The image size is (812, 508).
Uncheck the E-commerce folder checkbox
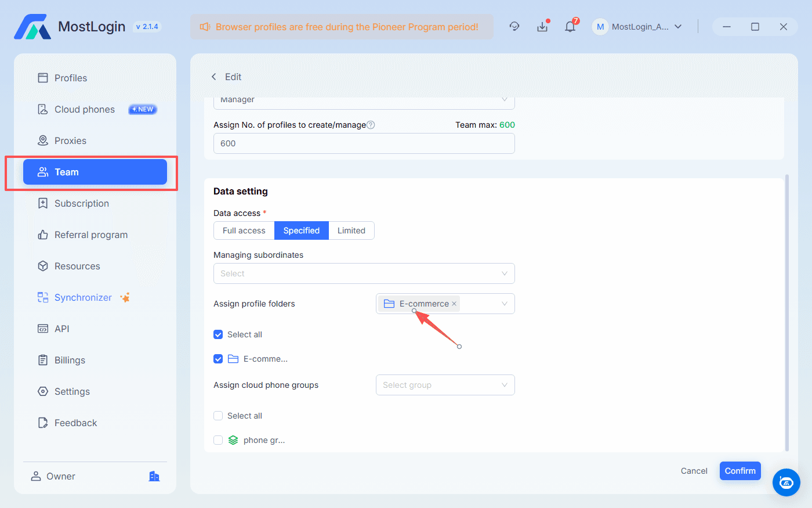[218, 359]
